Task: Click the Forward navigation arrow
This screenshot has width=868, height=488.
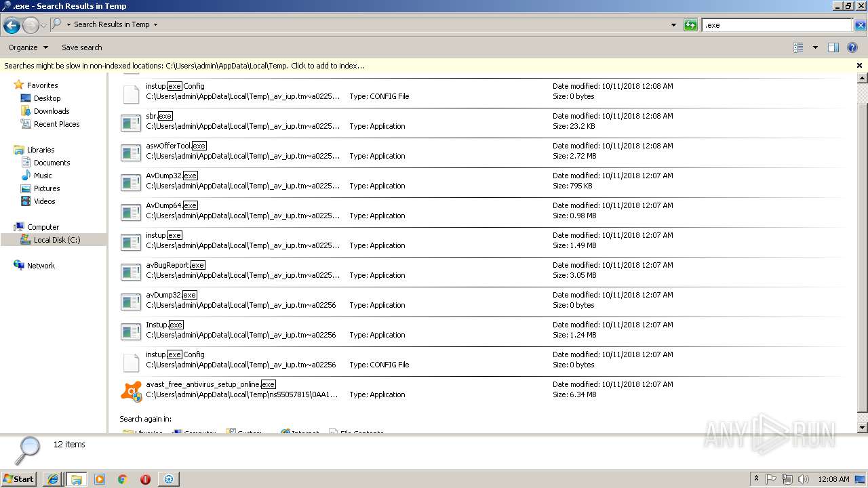Action: coord(31,25)
